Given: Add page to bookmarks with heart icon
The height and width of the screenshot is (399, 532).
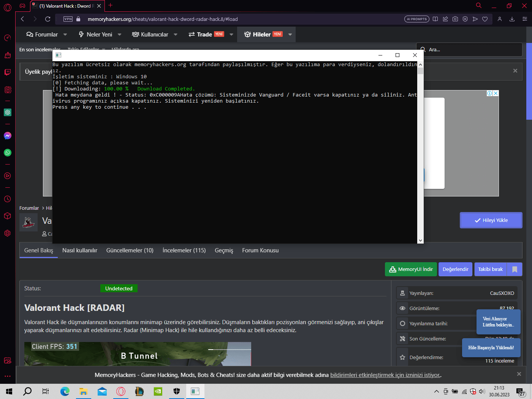Looking at the screenshot, I should tap(485, 19).
